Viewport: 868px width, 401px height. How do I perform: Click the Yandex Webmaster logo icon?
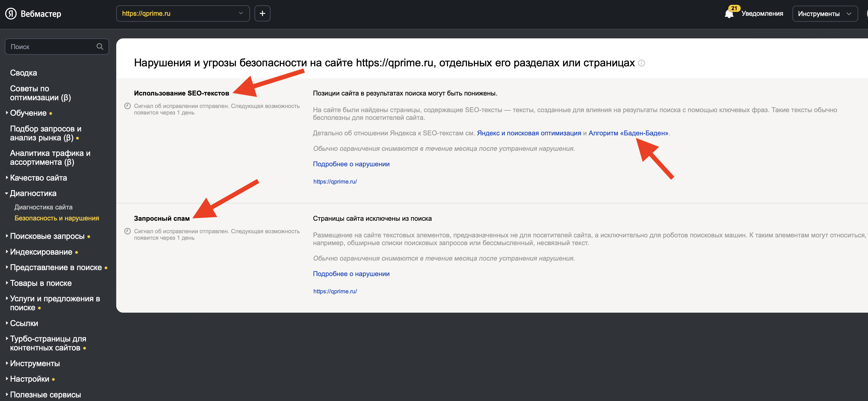[x=11, y=13]
